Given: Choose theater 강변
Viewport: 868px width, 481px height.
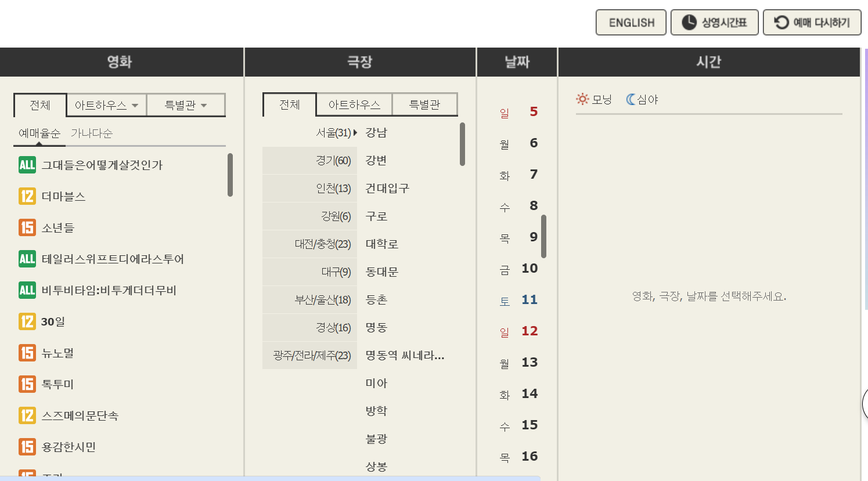Looking at the screenshot, I should (x=376, y=160).
